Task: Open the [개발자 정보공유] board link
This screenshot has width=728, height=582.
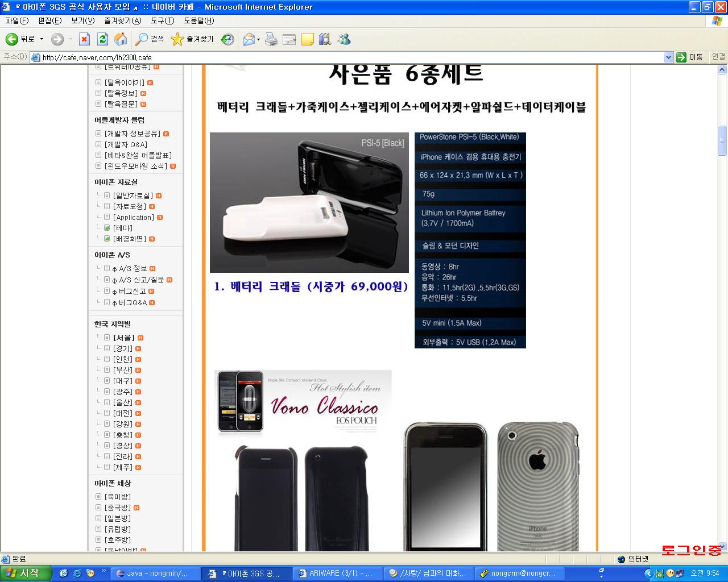Action: click(133, 134)
